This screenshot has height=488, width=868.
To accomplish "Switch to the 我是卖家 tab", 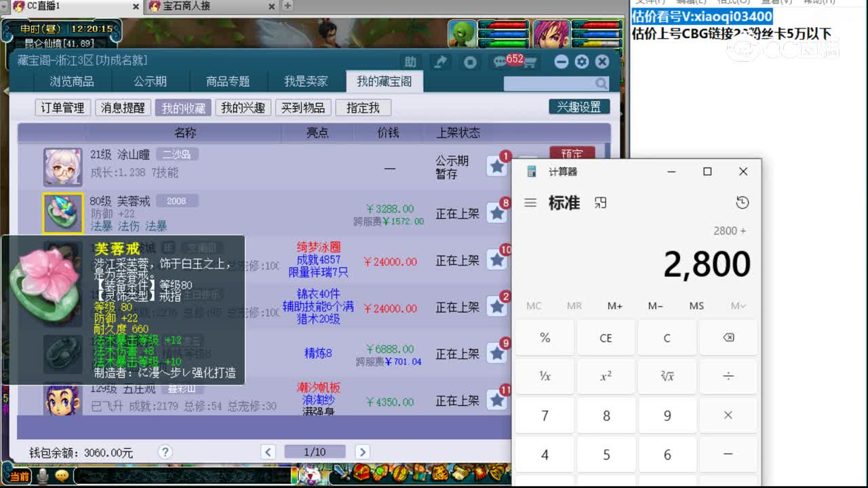I will 306,81.
